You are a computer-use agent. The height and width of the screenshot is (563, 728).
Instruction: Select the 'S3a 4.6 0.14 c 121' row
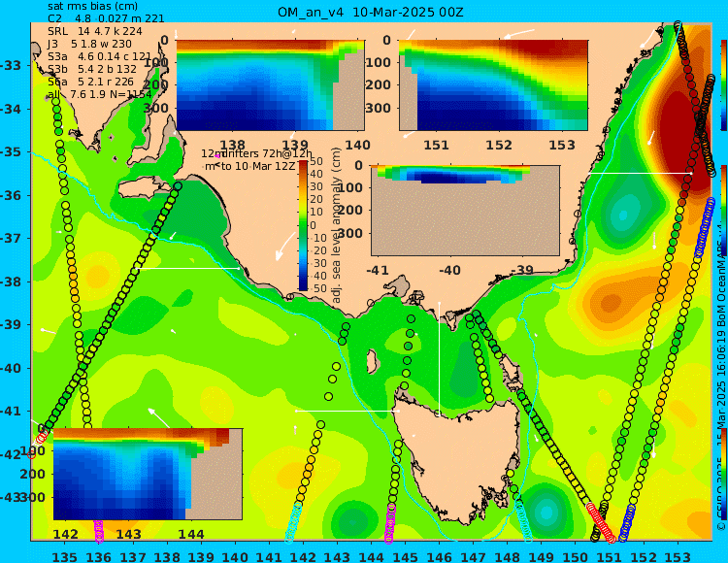[99, 56]
